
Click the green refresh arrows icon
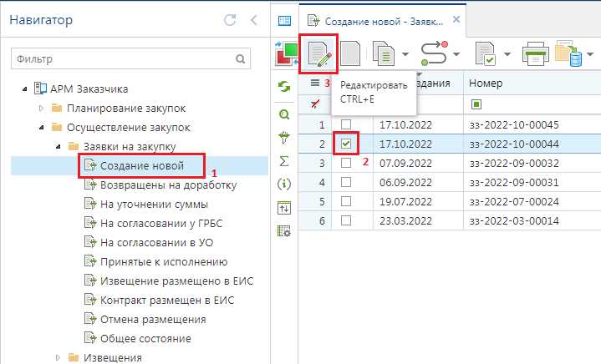pyautogui.click(x=284, y=87)
